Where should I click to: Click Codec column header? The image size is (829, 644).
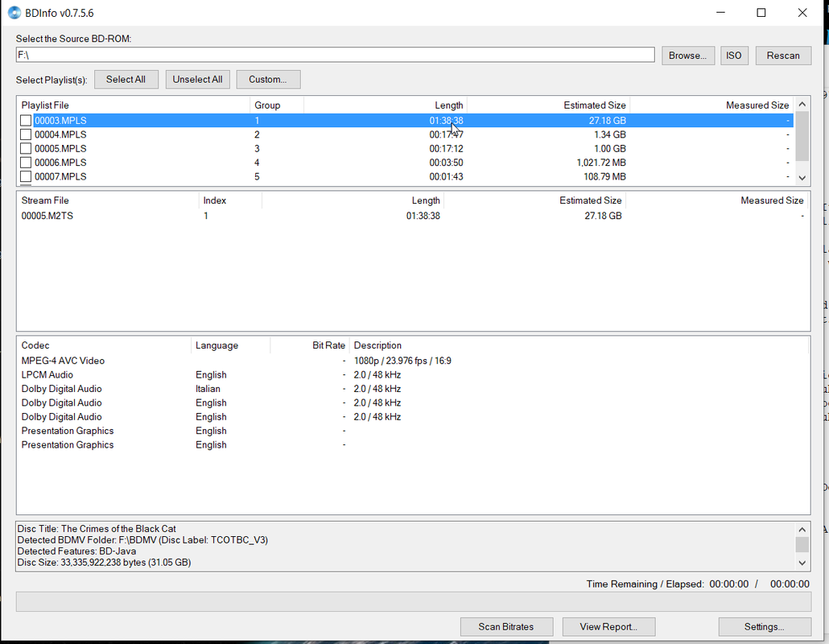click(104, 345)
